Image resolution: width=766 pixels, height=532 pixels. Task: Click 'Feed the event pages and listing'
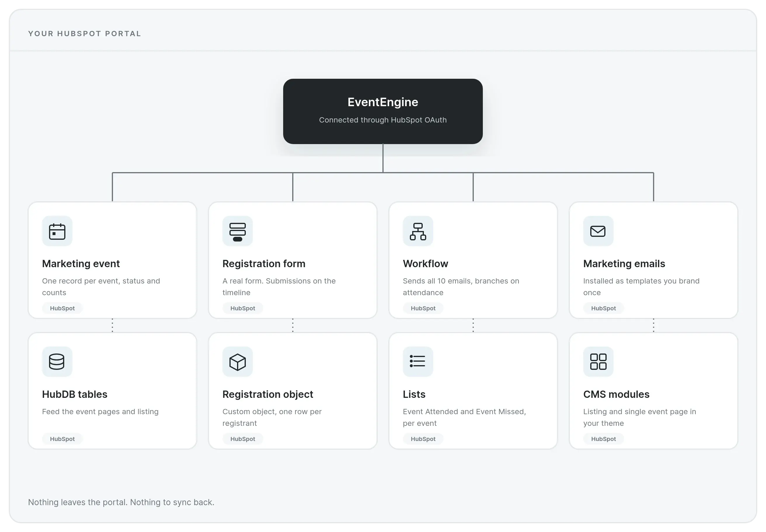tap(100, 412)
